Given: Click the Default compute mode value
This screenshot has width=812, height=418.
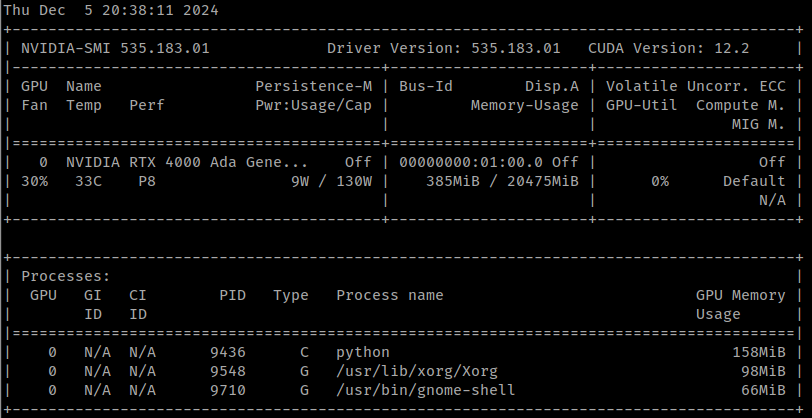Looking at the screenshot, I should (754, 181).
